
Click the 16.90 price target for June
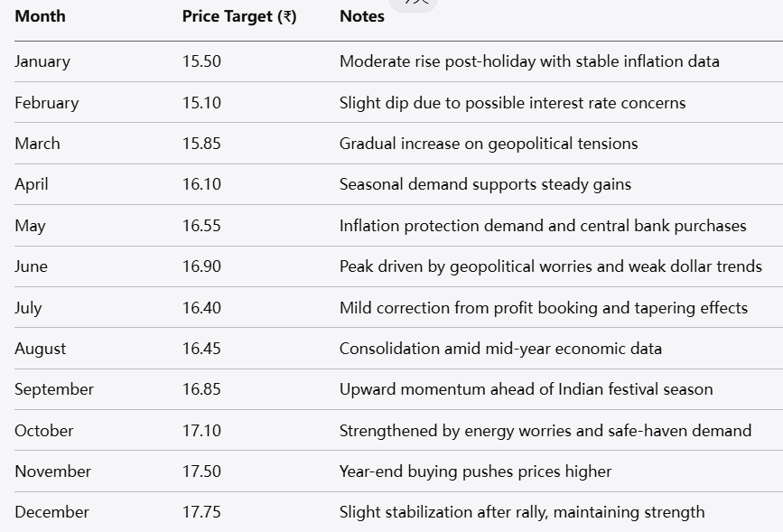pyautogui.click(x=201, y=266)
